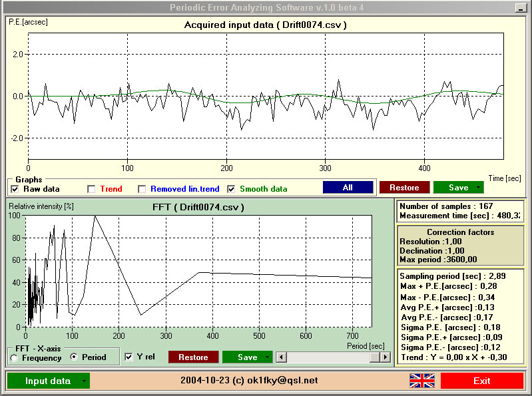Click the 'Measurement time [sec]' value
532x396 pixels.
[x=508, y=216]
